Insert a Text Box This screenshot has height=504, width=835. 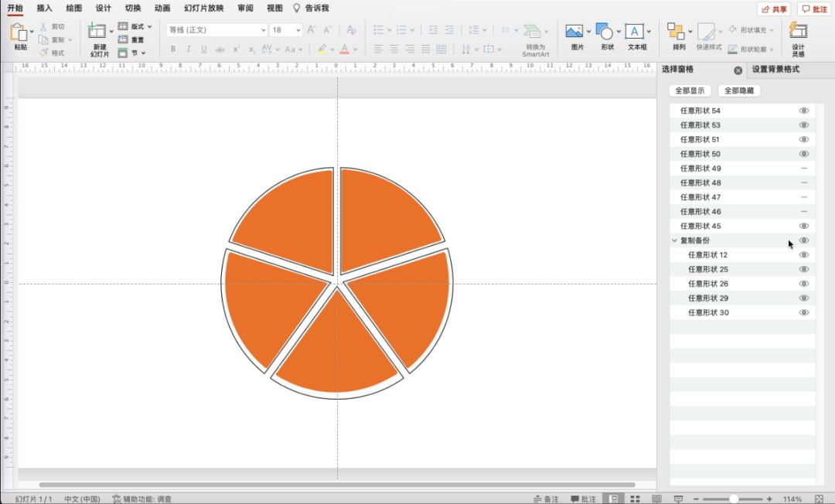click(634, 32)
